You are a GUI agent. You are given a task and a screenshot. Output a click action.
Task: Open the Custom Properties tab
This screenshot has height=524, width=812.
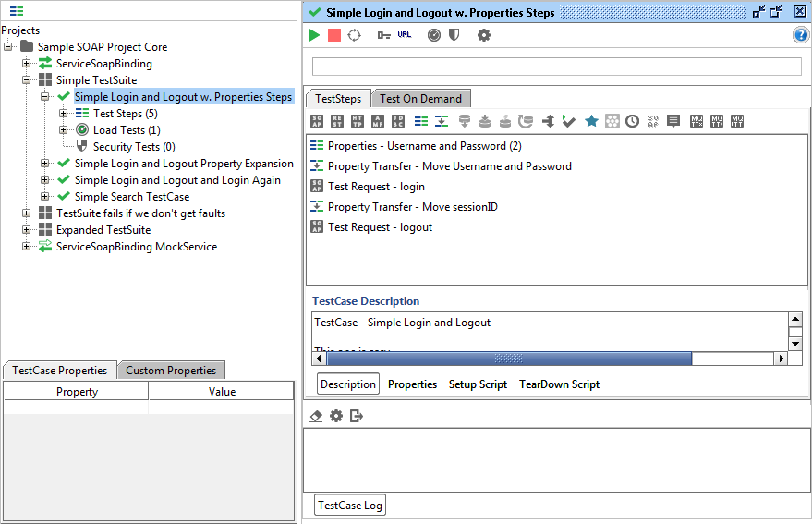tap(171, 371)
